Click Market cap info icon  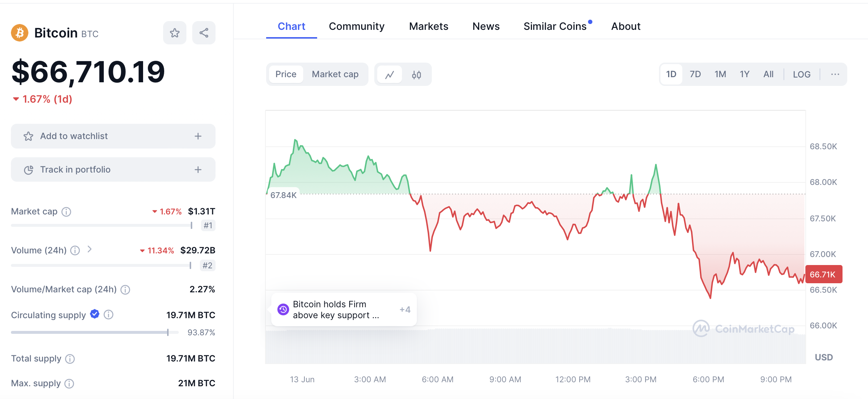[x=66, y=212]
